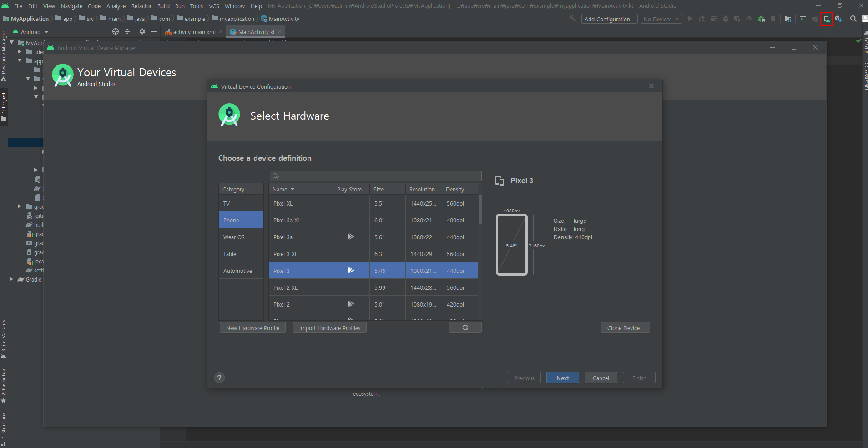Open the Resource Manager side tab
The width and height of the screenshot is (868, 448).
point(4,56)
